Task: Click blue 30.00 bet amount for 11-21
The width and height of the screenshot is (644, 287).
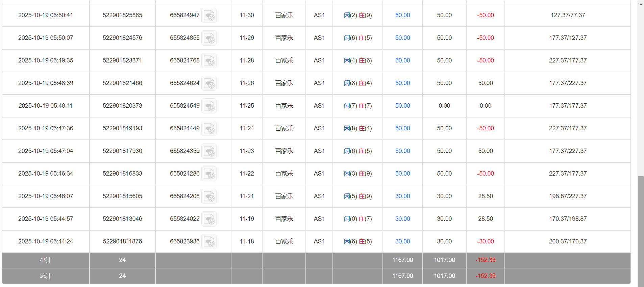Action: pos(402,196)
